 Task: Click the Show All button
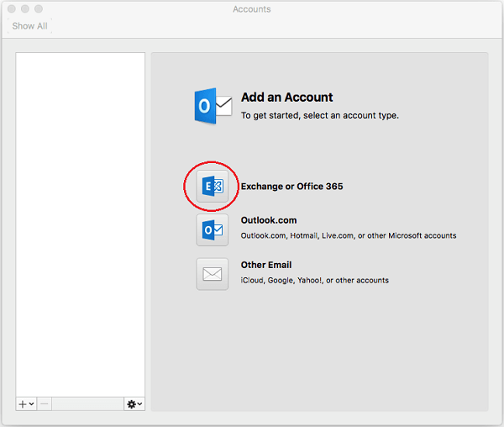(29, 26)
